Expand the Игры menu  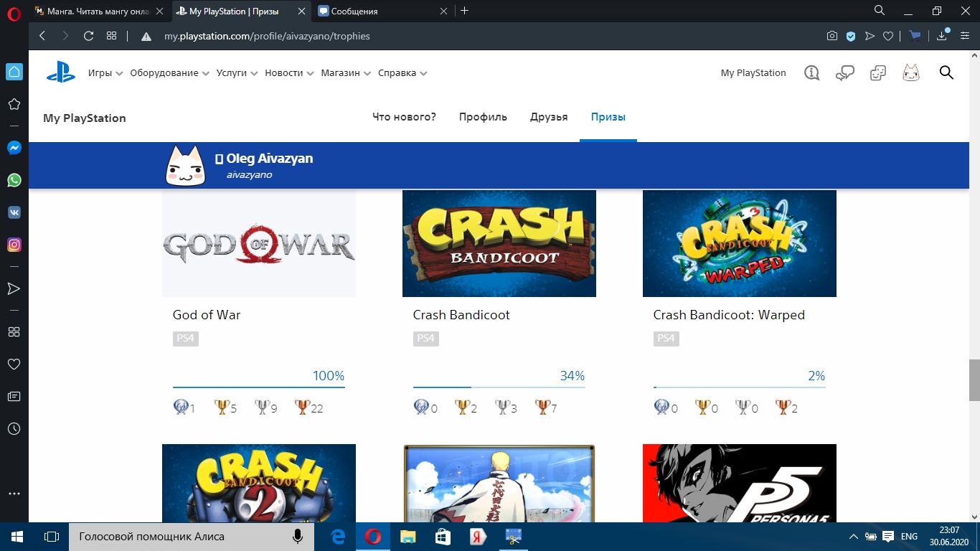[x=105, y=73]
